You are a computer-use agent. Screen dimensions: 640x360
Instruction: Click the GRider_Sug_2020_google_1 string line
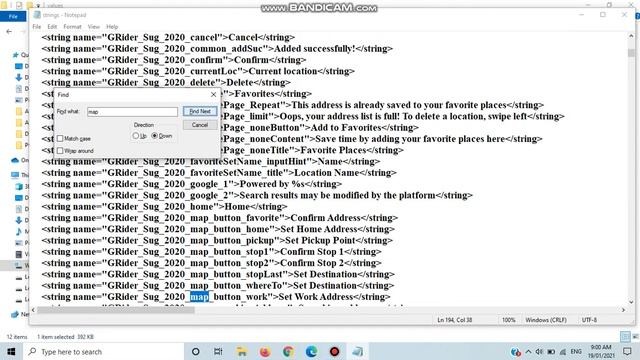click(x=191, y=184)
